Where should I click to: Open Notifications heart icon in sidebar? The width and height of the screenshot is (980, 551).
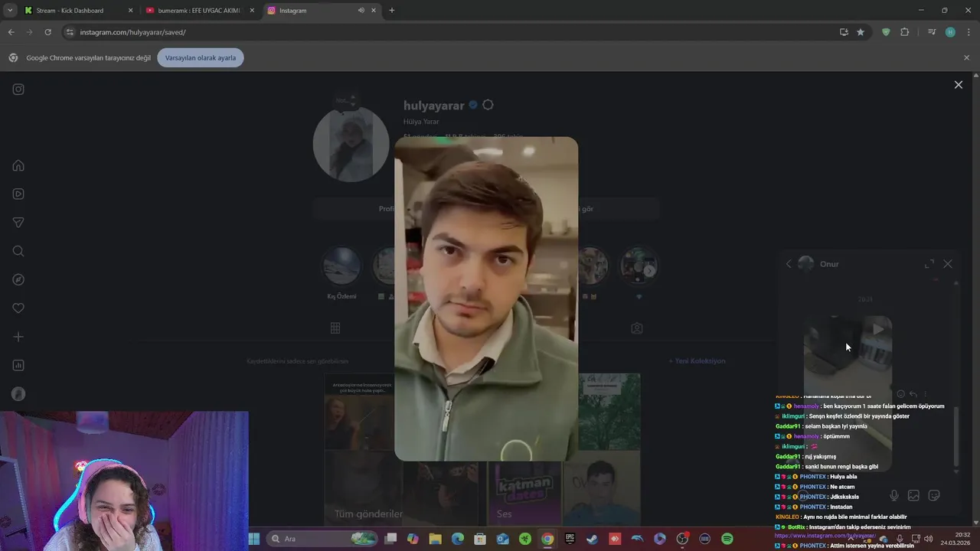tap(18, 308)
